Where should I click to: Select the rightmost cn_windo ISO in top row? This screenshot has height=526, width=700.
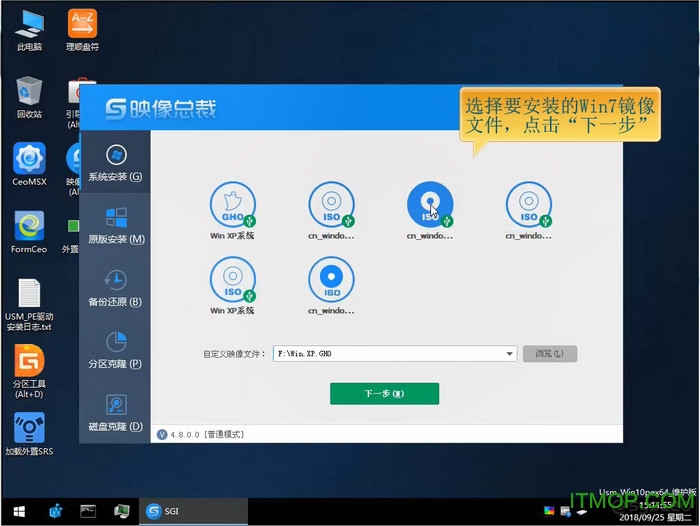(529, 205)
